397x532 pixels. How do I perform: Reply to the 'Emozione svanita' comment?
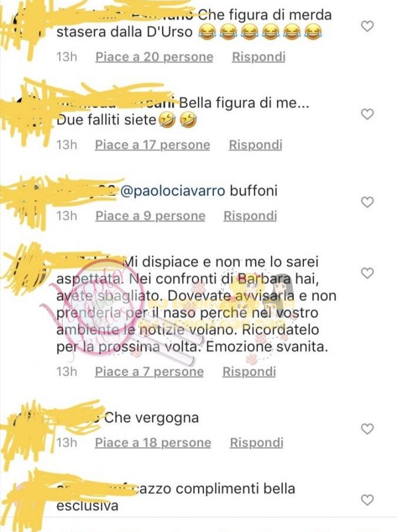(249, 372)
